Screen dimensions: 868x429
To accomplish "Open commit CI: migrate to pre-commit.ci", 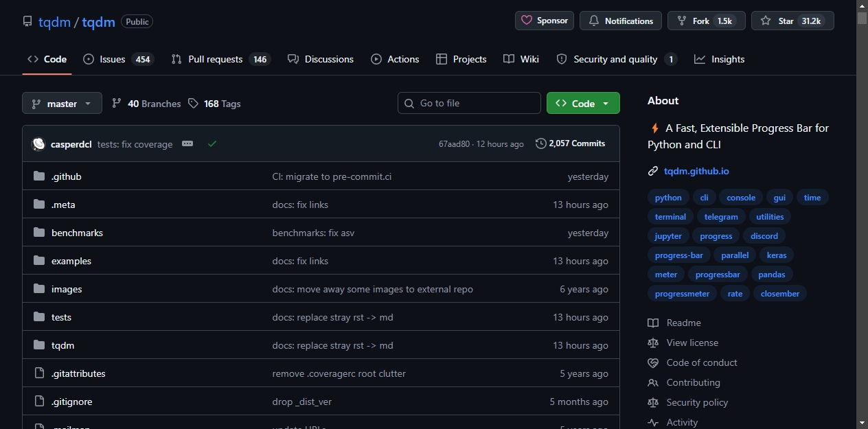I will pyautogui.click(x=332, y=176).
